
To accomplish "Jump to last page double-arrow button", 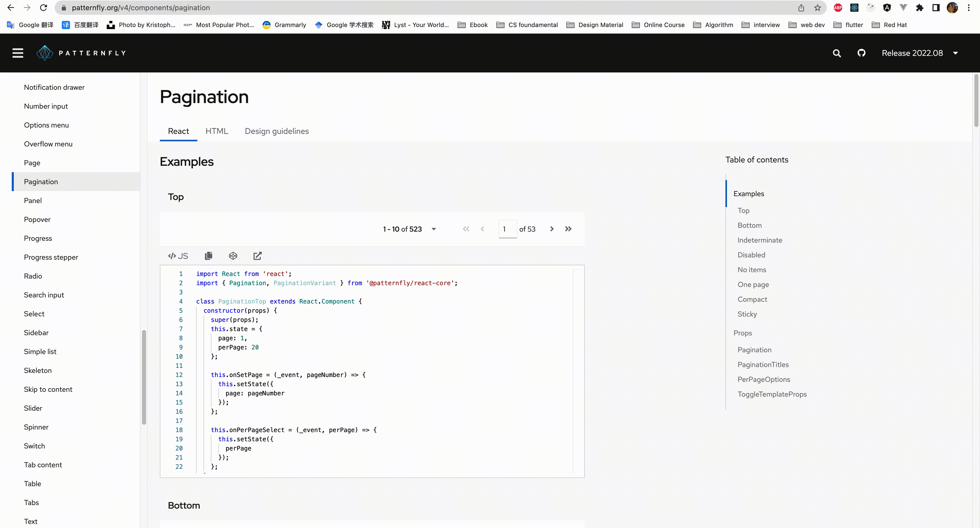I will [568, 229].
